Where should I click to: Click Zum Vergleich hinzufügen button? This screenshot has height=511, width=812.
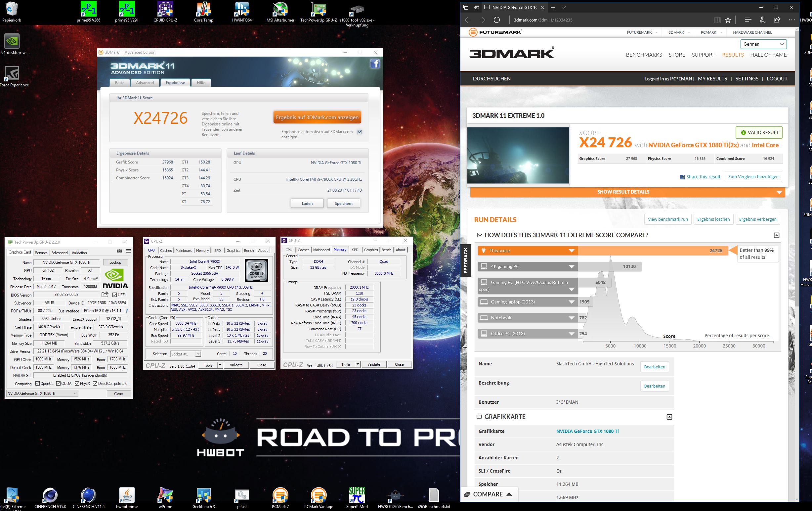pyautogui.click(x=753, y=177)
